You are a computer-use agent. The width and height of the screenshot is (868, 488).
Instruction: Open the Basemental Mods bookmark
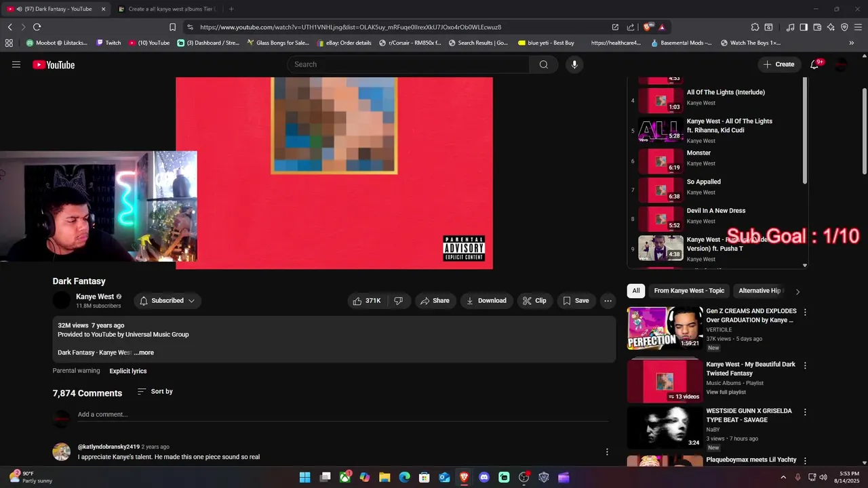pyautogui.click(x=681, y=43)
